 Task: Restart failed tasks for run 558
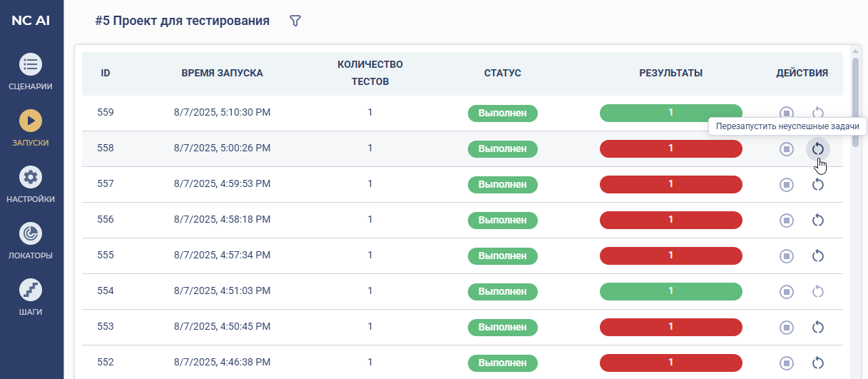coord(818,148)
